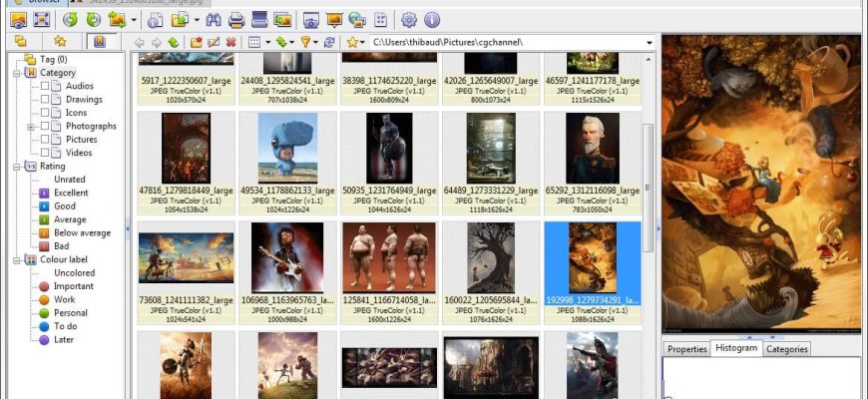The height and width of the screenshot is (399, 868).
Task: Collapse the Rating tree node
Action: pyautogui.click(x=17, y=167)
